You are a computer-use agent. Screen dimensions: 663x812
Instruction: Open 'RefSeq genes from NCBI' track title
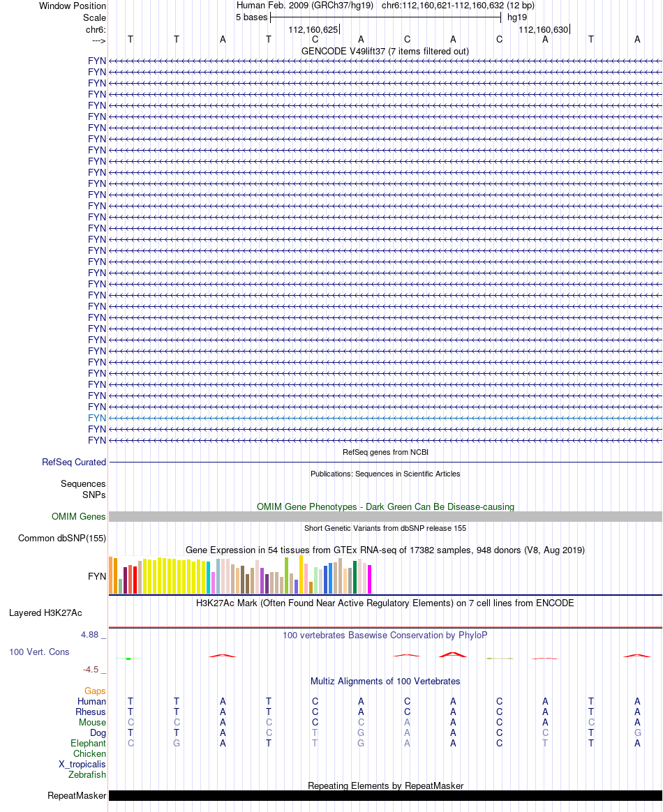click(x=385, y=452)
